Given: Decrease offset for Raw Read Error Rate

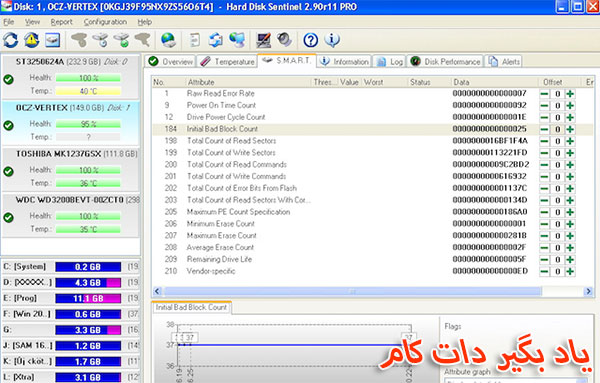Looking at the screenshot, I should pos(545,94).
